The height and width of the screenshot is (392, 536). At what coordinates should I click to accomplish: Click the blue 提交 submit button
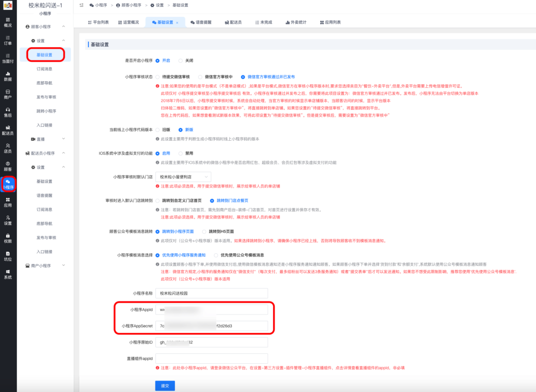tap(164, 386)
